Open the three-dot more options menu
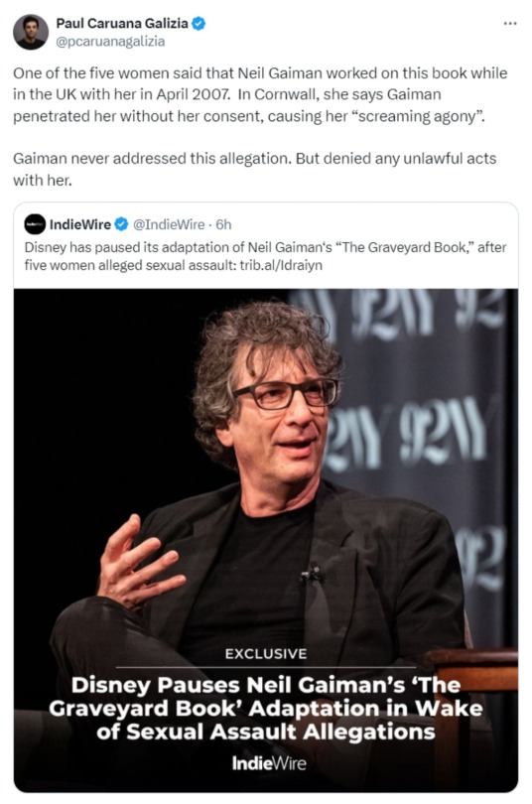The image size is (532, 804). 509,24
